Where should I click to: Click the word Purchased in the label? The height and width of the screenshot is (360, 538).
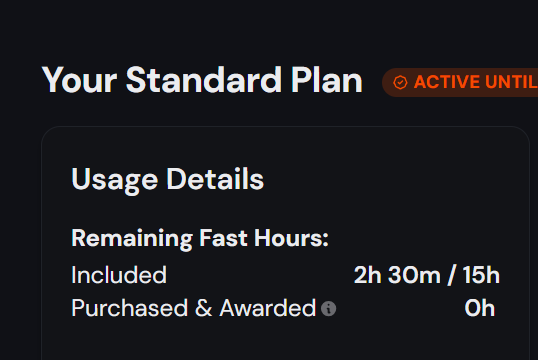[x=129, y=308]
